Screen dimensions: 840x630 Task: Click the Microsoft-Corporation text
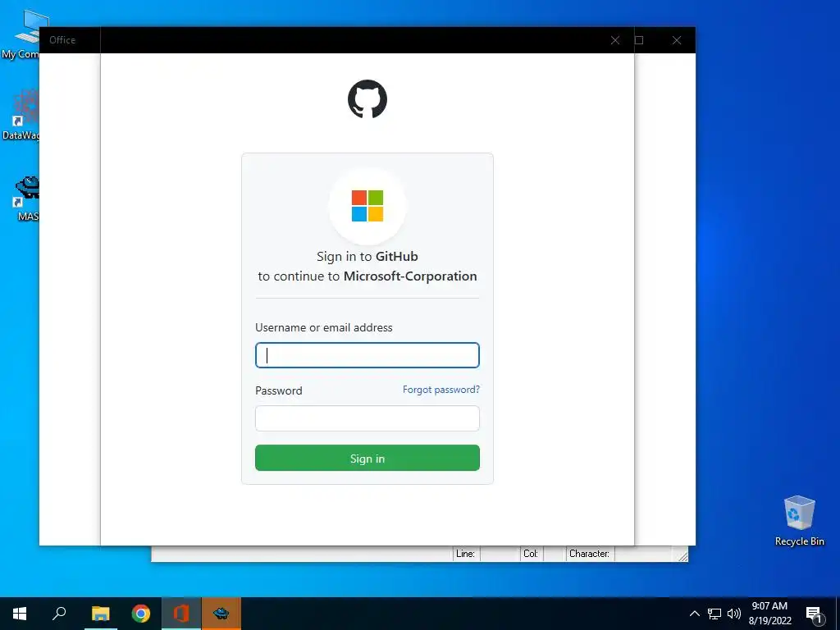410,276
